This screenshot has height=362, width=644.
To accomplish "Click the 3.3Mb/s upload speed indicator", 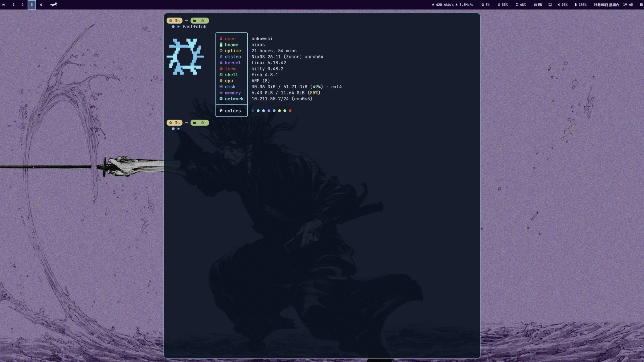I will pyautogui.click(x=464, y=5).
